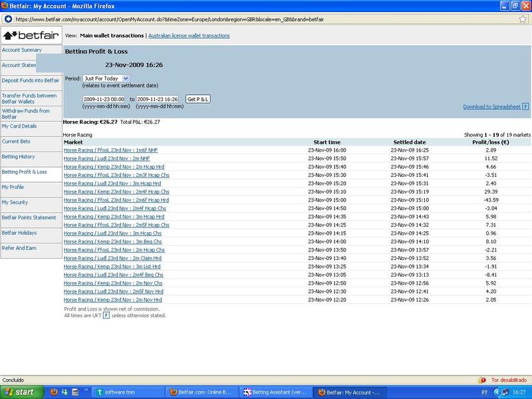Image resolution: width=532 pixels, height=399 pixels.
Task: Open My Card Details in sidebar
Action: coord(19,126)
